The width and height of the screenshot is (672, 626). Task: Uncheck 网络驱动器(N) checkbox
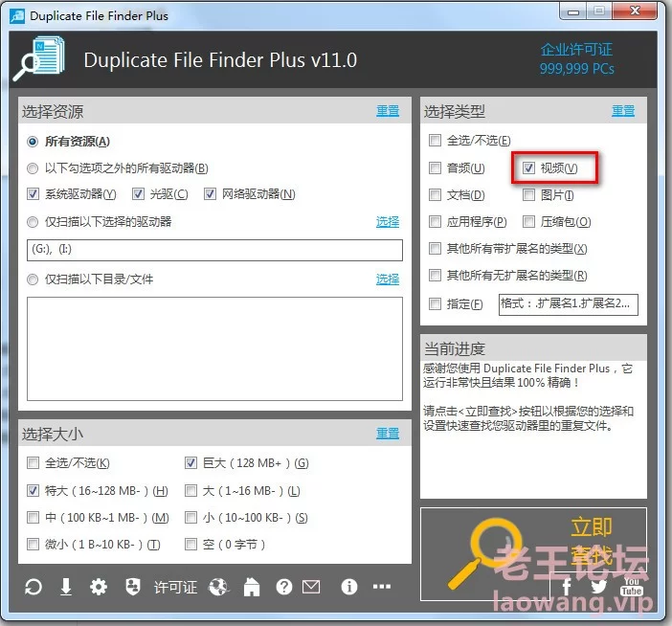coord(210,194)
